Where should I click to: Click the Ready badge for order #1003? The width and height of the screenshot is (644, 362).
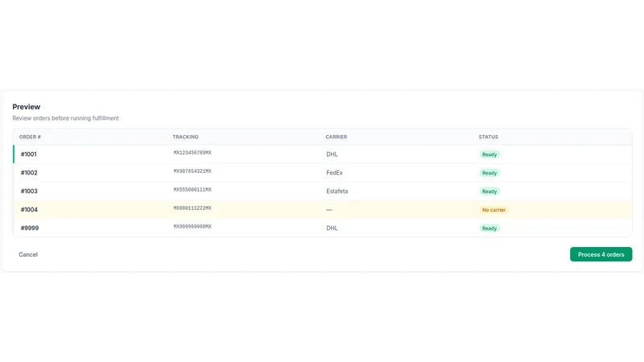[x=489, y=191]
